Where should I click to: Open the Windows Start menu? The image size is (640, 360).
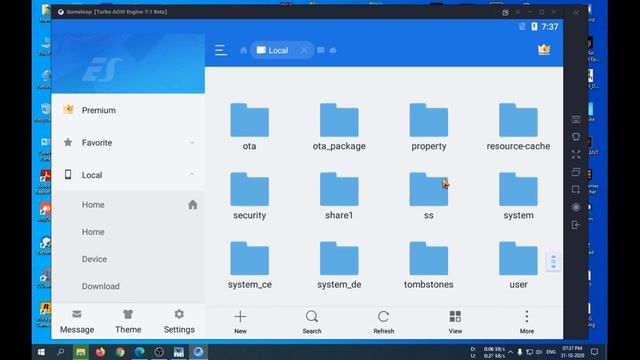[41, 351]
